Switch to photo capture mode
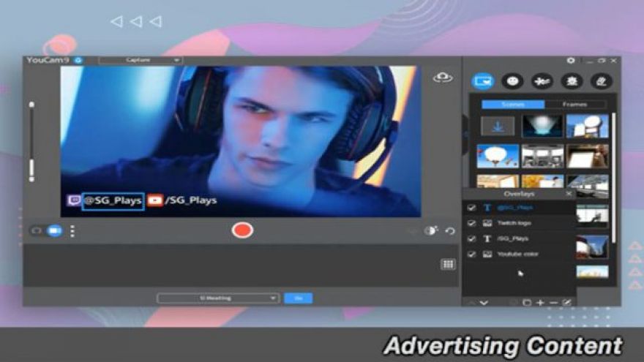Image resolution: width=644 pixels, height=362 pixels. (37, 230)
